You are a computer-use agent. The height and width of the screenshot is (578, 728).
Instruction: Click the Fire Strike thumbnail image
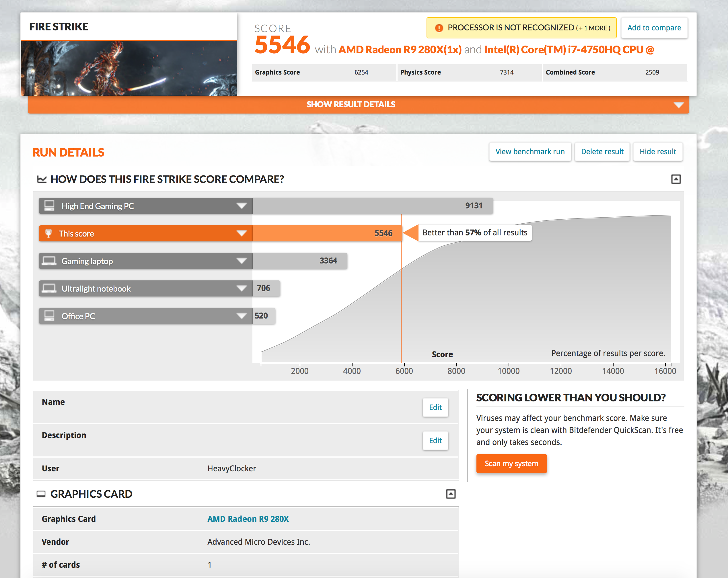(x=129, y=69)
